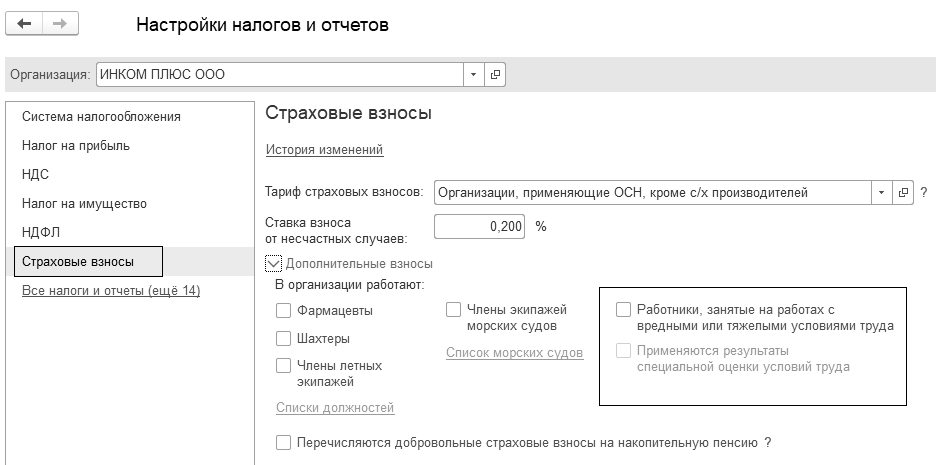The width and height of the screenshot is (936, 465).
Task: Enable the Фармацевты checkbox
Action: (x=284, y=311)
